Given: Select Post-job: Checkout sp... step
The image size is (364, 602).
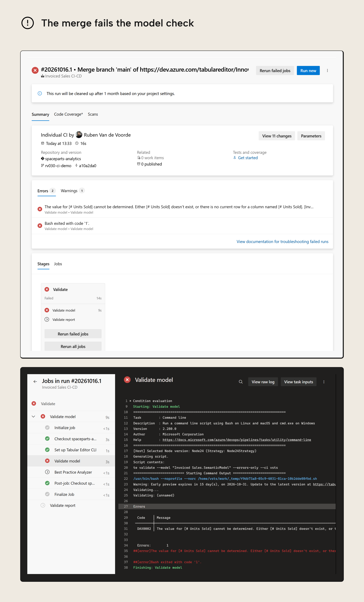Looking at the screenshot, I should pyautogui.click(x=71, y=483).
